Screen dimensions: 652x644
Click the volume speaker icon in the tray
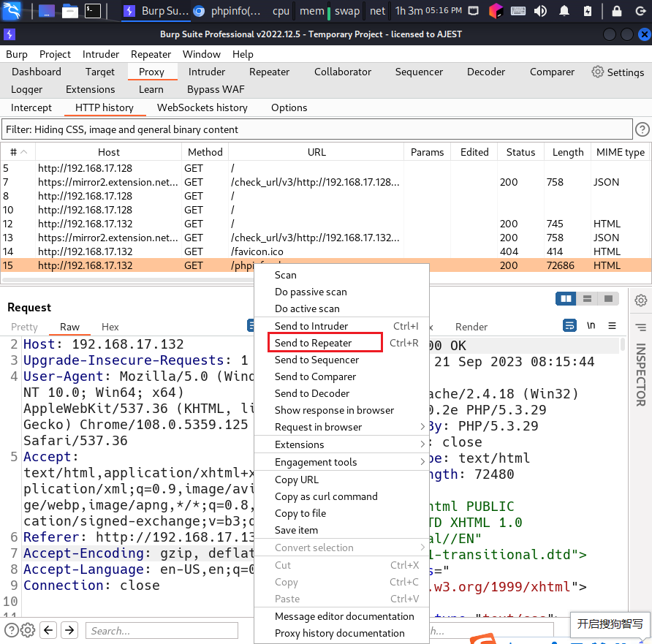click(540, 11)
